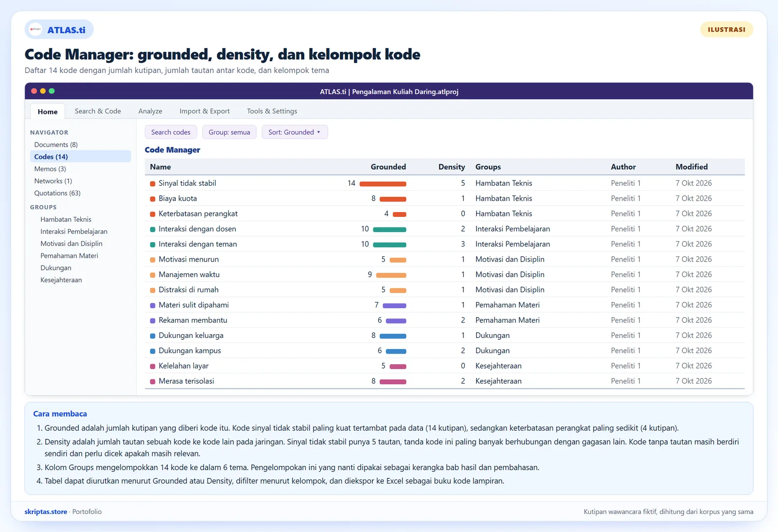The height and width of the screenshot is (532, 778).
Task: Select the Dukungan group in sidebar
Action: (56, 268)
